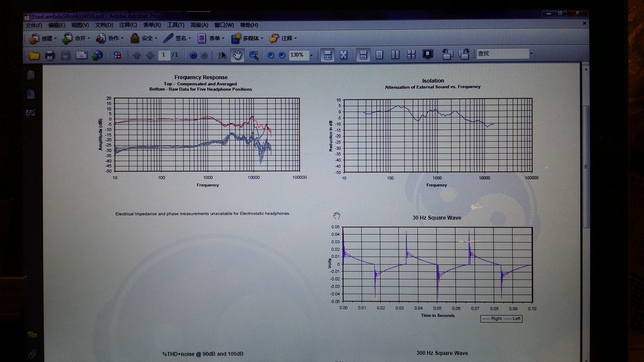Enable single page layout
The width and height of the screenshot is (644, 362).
pyautogui.click(x=380, y=54)
